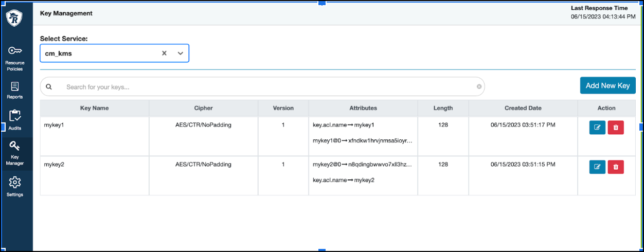Clear the search box text
644x252 pixels.
(479, 87)
